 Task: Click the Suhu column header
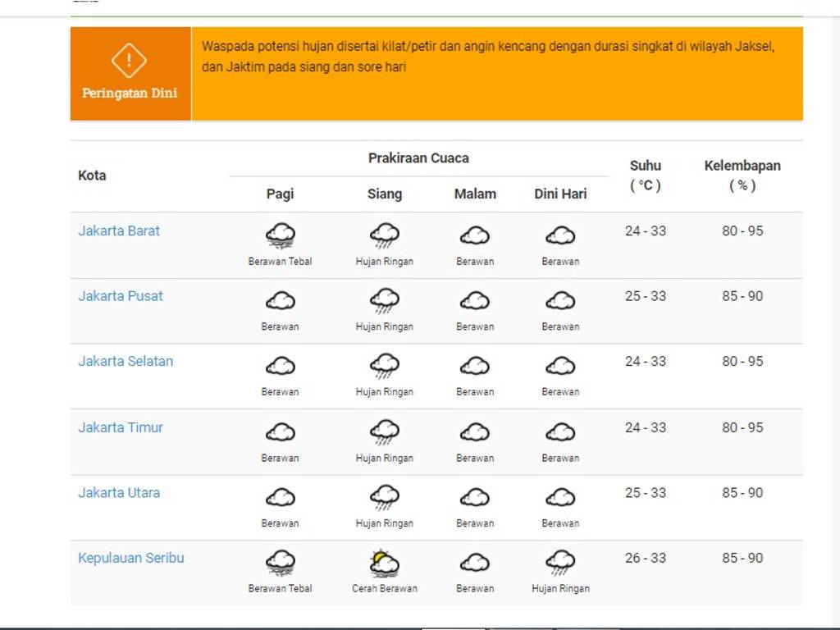tap(645, 175)
